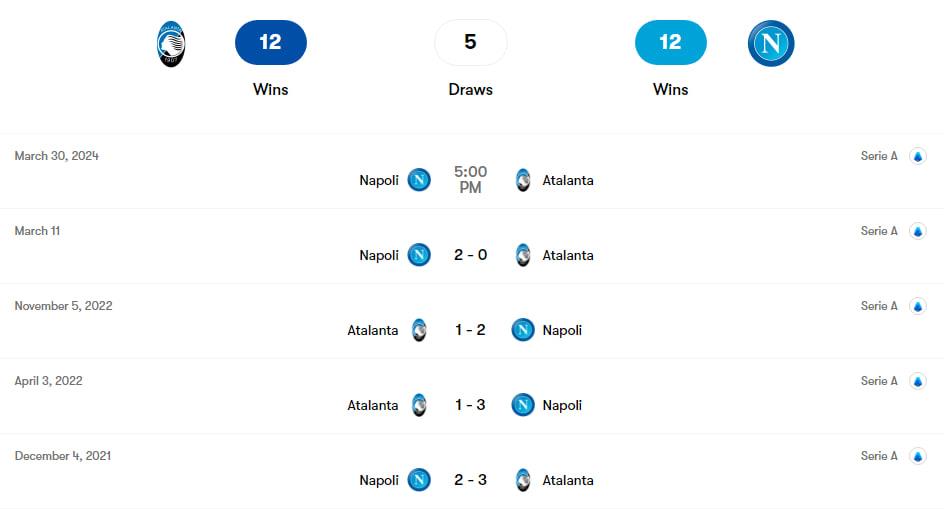Click Atalanta logo in March 30, 2024 match
The width and height of the screenshot is (944, 509).
coord(522,180)
